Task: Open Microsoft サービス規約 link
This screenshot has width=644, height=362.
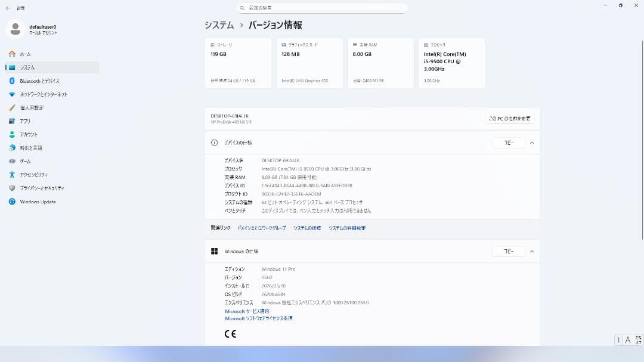Action: tap(247, 311)
